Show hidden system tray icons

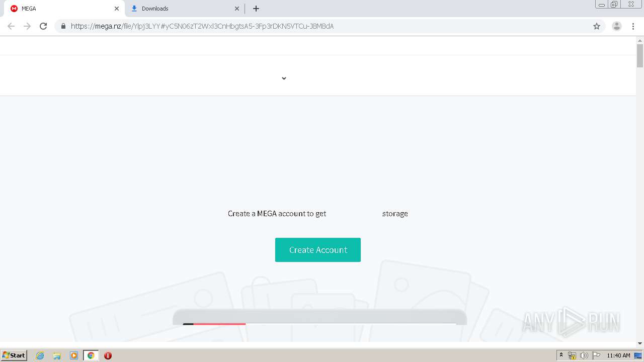point(561,355)
